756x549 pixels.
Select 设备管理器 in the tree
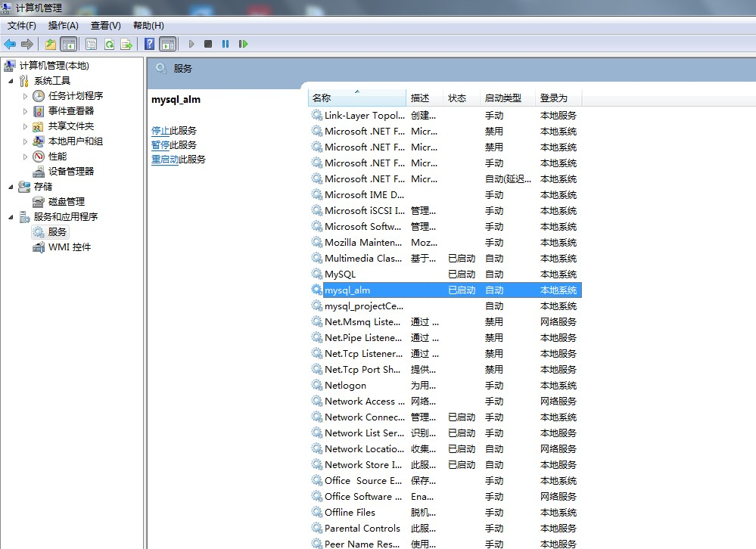tap(71, 172)
